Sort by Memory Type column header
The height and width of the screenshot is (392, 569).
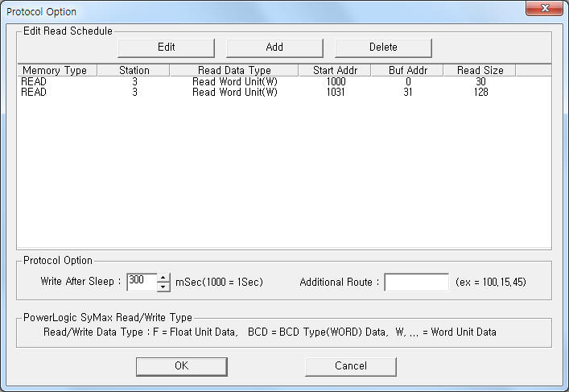point(55,71)
